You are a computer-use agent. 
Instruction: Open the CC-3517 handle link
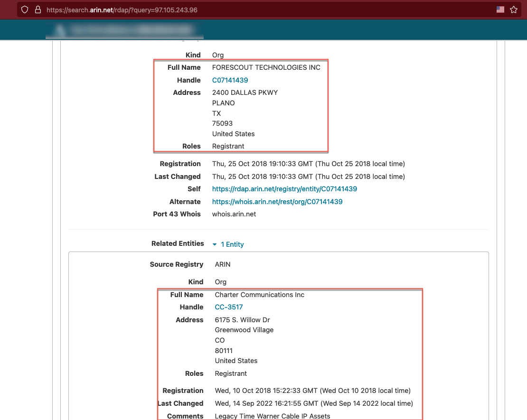coord(229,307)
